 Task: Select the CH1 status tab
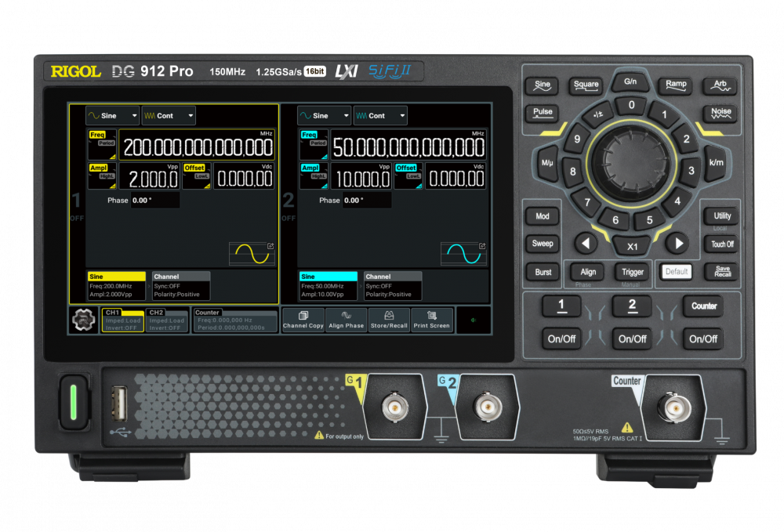[122, 320]
